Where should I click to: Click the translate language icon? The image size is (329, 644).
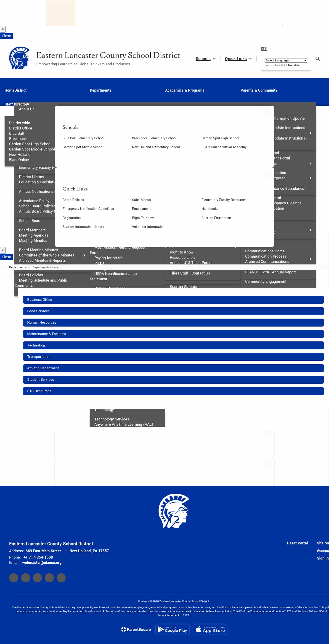click(x=264, y=49)
